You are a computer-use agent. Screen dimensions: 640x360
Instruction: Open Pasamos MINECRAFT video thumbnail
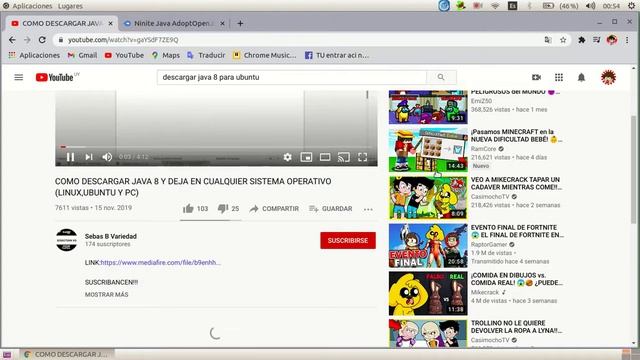pos(428,150)
